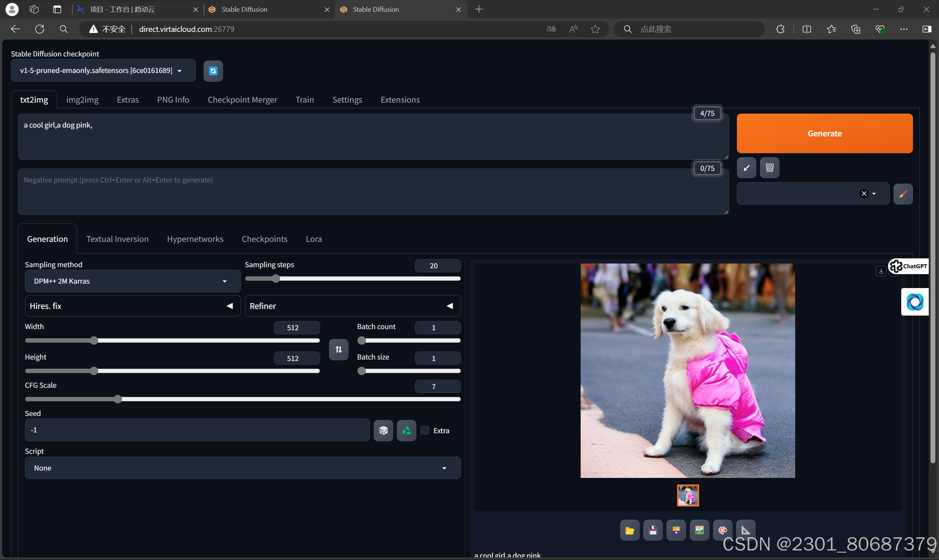
Task: Click the CFG Scale slider handle
Action: [118, 399]
